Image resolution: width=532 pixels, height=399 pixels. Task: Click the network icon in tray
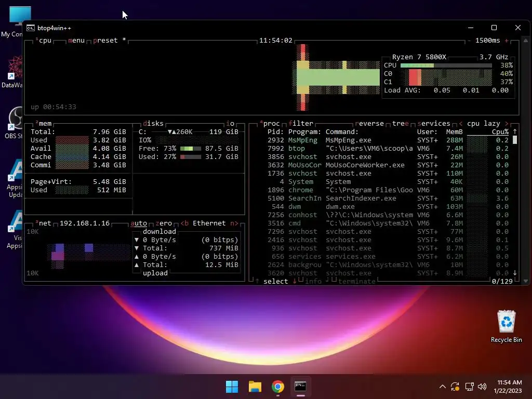pyautogui.click(x=469, y=387)
